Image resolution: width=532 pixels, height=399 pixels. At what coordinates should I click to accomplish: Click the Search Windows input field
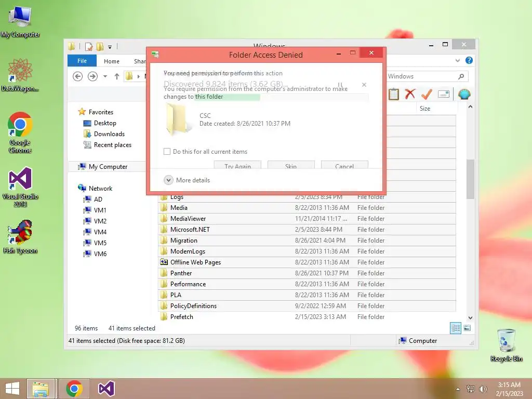(x=427, y=76)
